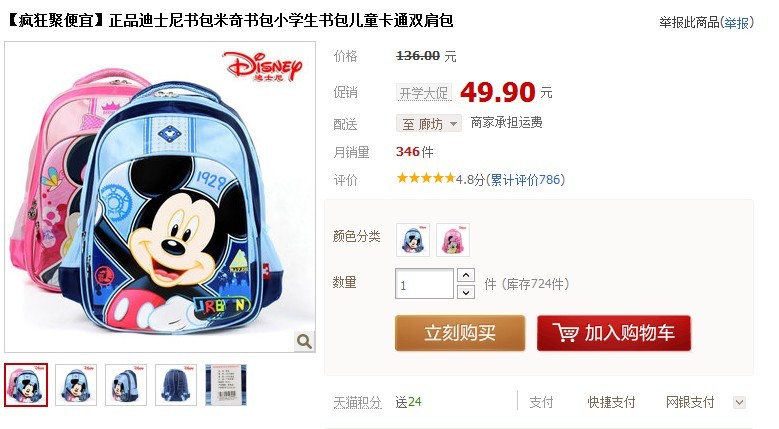The height and width of the screenshot is (429, 779).
Task: Click the 举报 report link
Action: coord(736,22)
